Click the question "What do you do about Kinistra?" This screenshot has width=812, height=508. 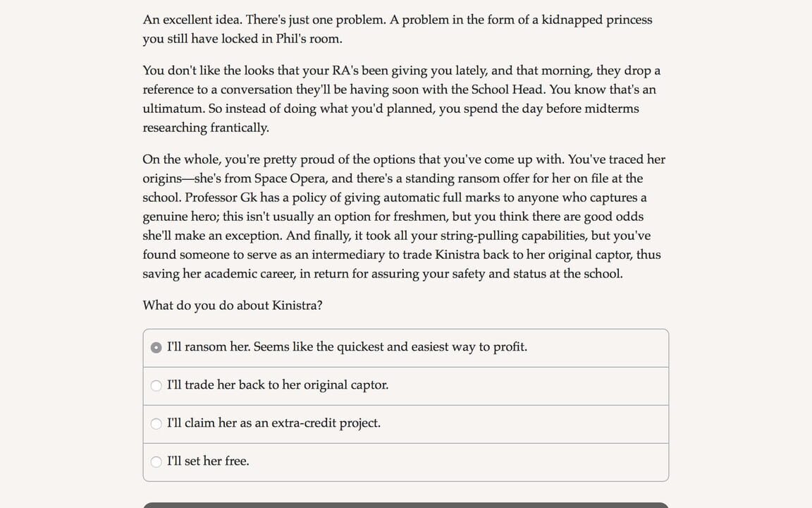(x=233, y=306)
